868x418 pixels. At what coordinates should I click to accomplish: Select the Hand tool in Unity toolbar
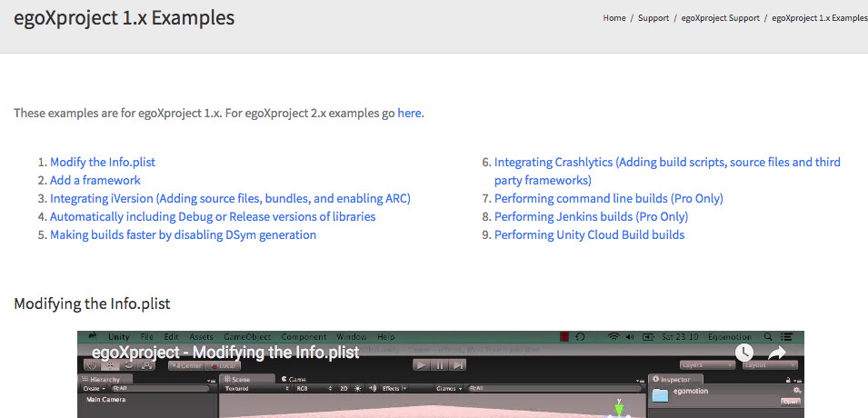pos(93,365)
